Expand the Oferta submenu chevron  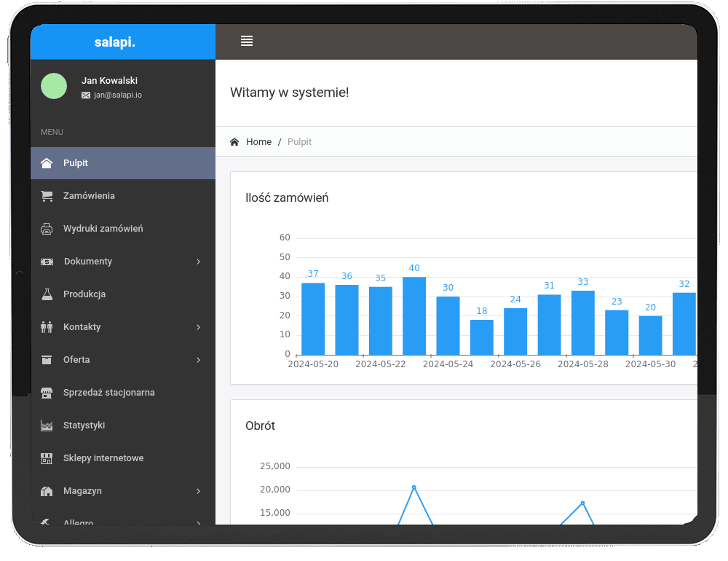(198, 360)
